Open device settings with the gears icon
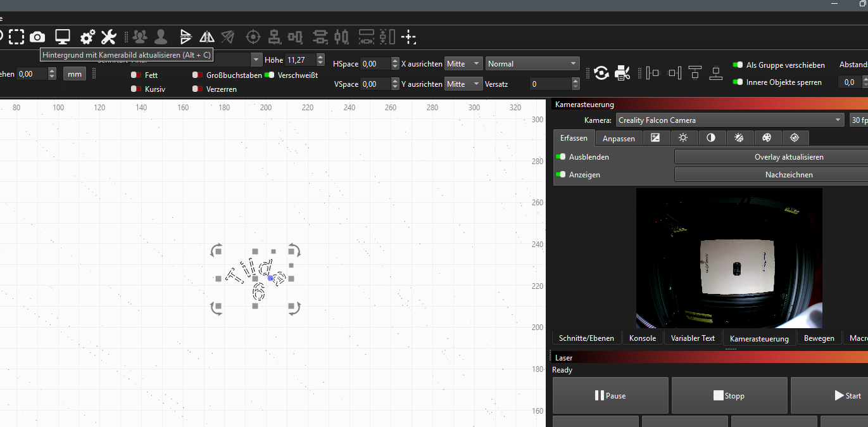The width and height of the screenshot is (868, 427). (x=87, y=37)
